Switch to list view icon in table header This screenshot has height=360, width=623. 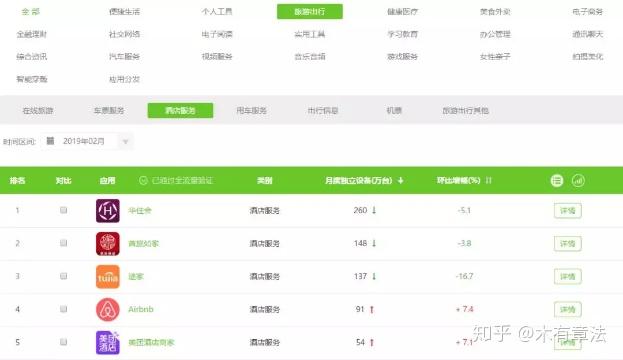pyautogui.click(x=557, y=181)
